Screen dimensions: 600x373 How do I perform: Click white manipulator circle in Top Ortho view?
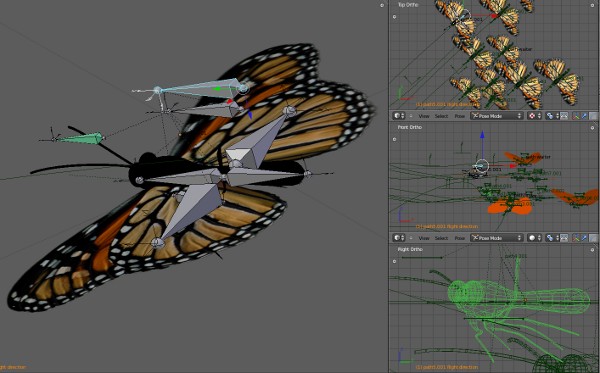[x=464, y=16]
